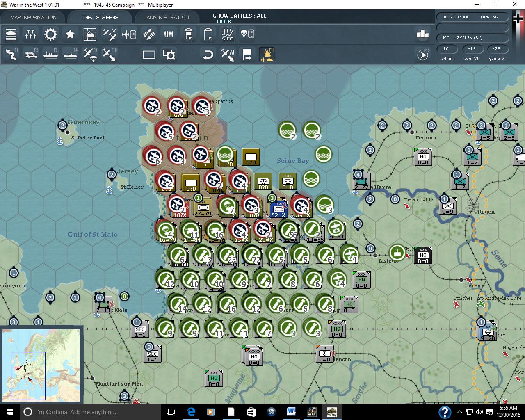Open the Administration tab

pos(168,17)
